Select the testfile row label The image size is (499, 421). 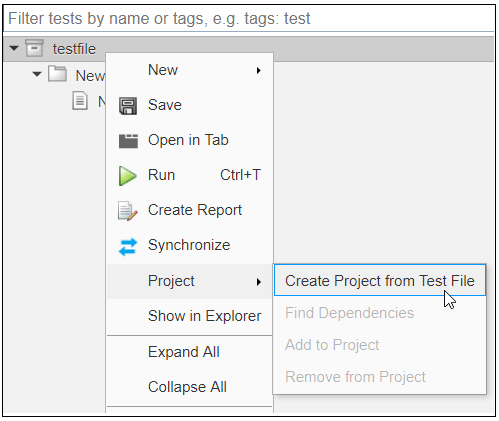(74, 49)
